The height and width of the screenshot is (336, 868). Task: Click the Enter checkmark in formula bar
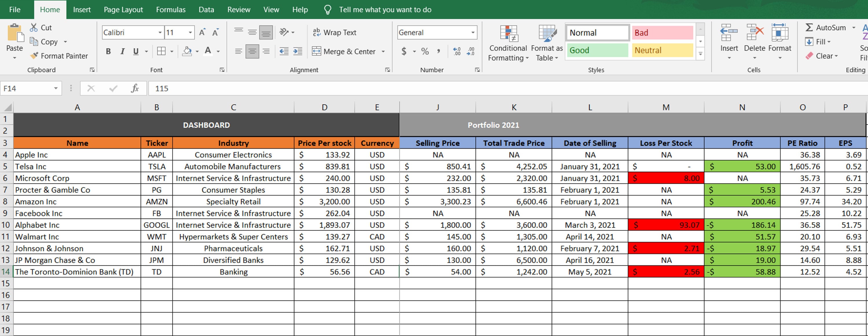point(113,88)
